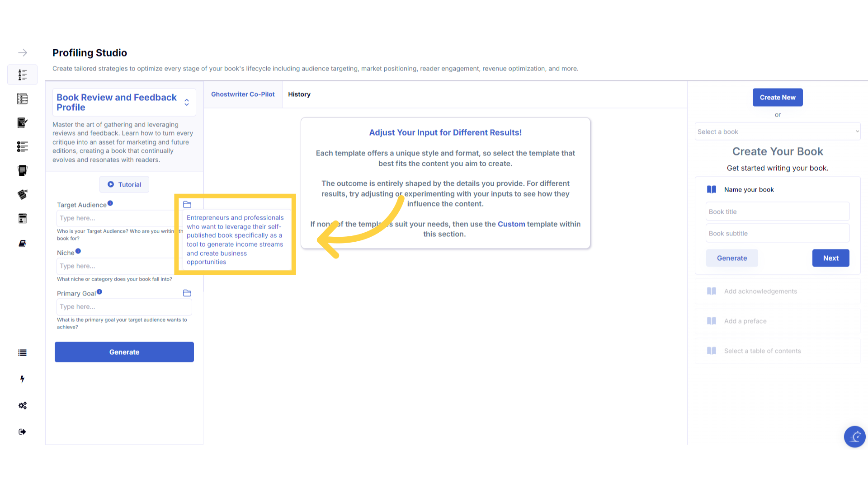The width and height of the screenshot is (868, 488).
Task: Click the folder icon above the suggestion popup
Action: (187, 205)
